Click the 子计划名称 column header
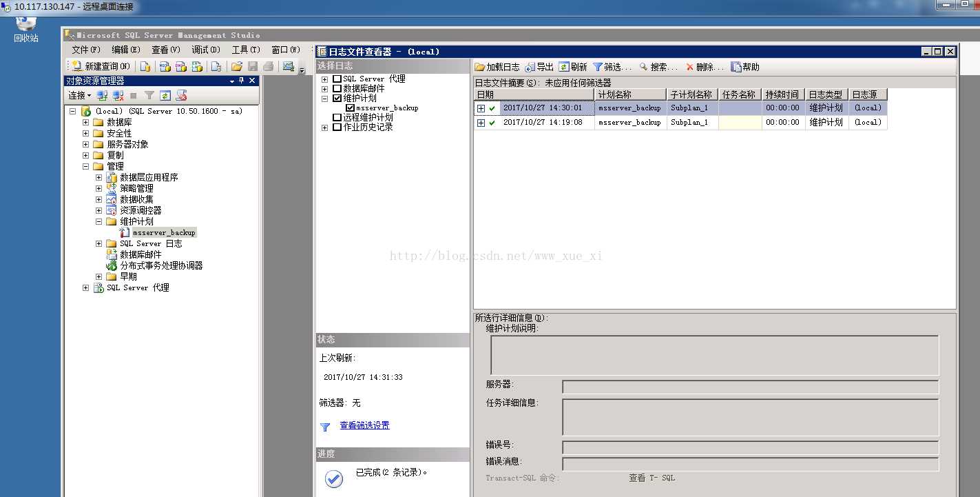This screenshot has width=980, height=497. (x=692, y=94)
